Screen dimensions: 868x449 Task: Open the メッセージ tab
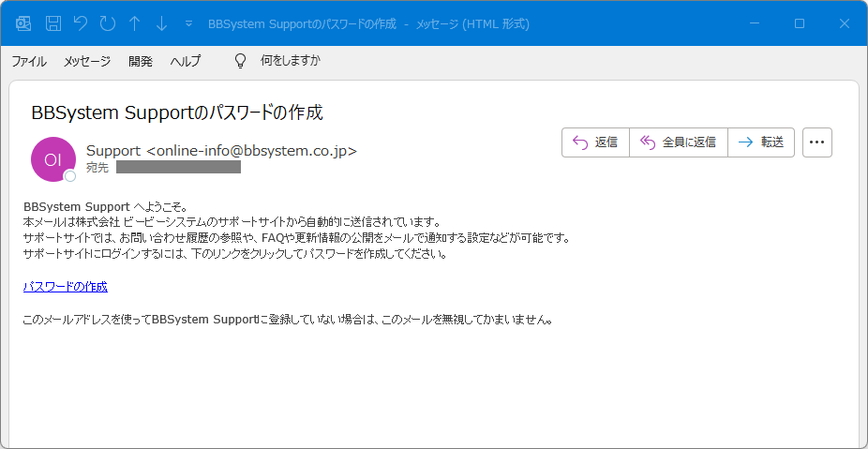coord(87,61)
